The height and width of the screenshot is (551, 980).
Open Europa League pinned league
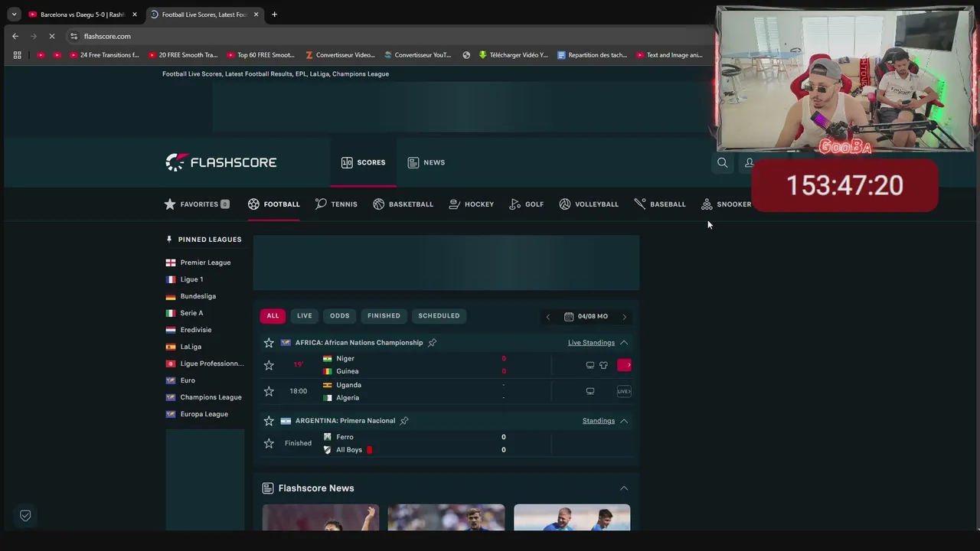tap(204, 414)
